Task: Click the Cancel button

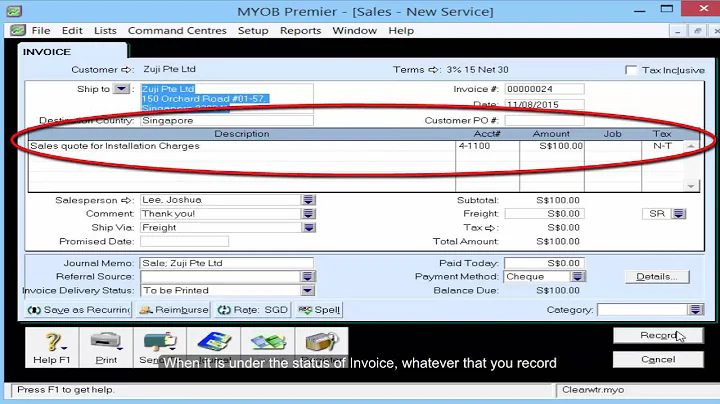Action: coord(658,359)
